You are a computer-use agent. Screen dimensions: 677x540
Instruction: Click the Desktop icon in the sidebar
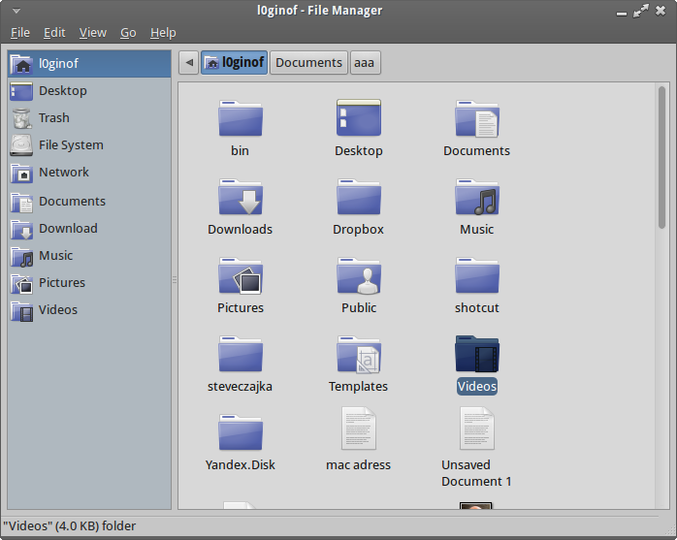[22, 91]
